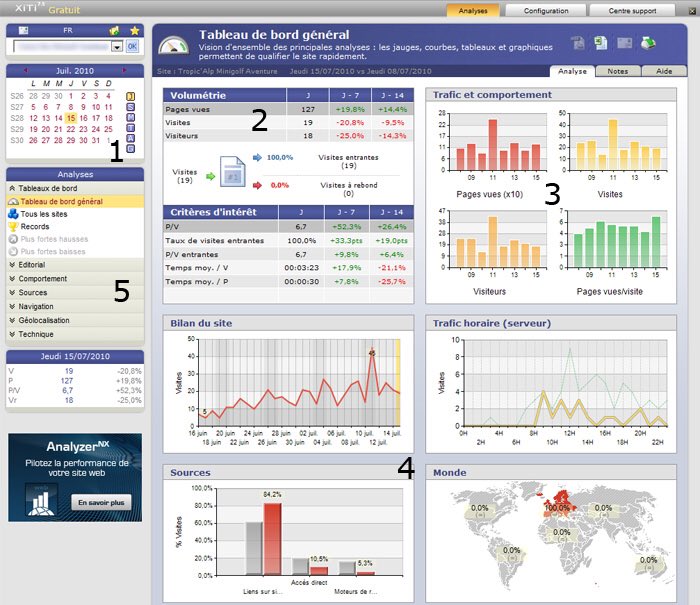Click red arrow beside 0,0% visites à rebond
The height and width of the screenshot is (605, 700).
(x=257, y=185)
